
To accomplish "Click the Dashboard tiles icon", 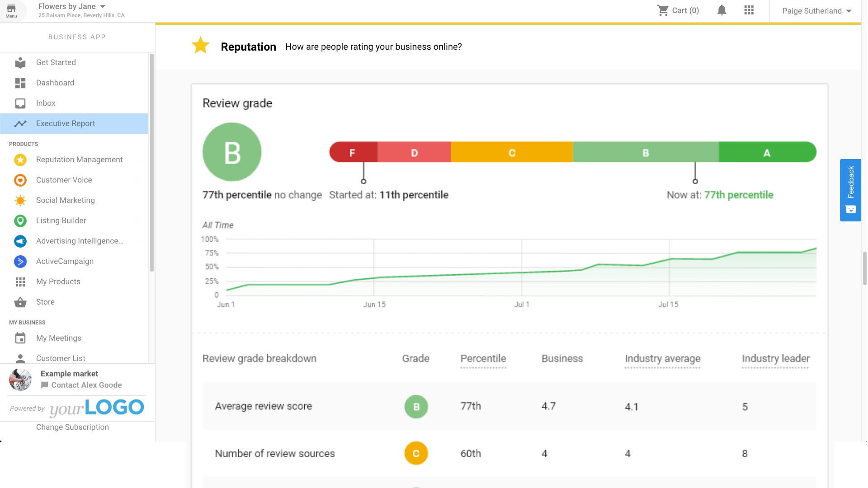I will [20, 83].
